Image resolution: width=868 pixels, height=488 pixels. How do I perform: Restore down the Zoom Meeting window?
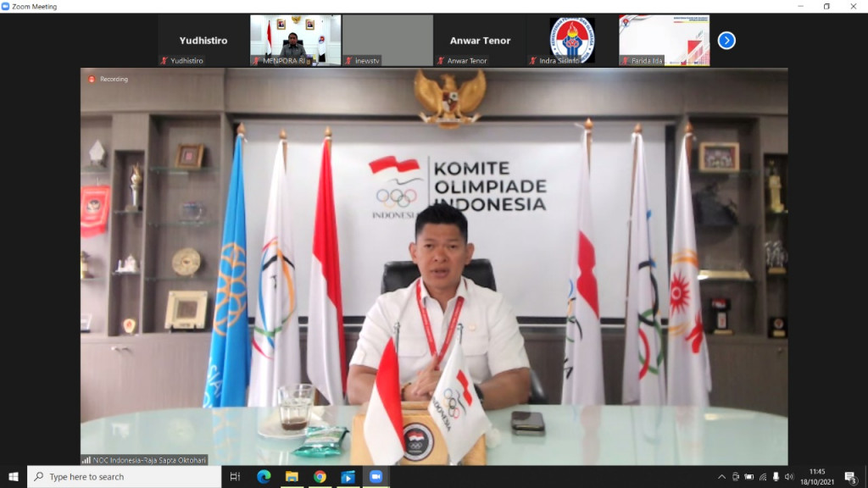point(826,6)
